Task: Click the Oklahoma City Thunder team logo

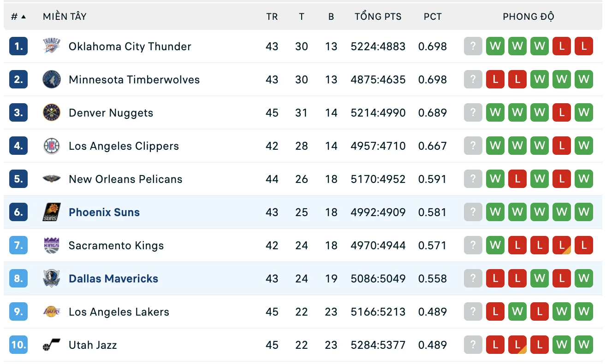Action: [51, 46]
